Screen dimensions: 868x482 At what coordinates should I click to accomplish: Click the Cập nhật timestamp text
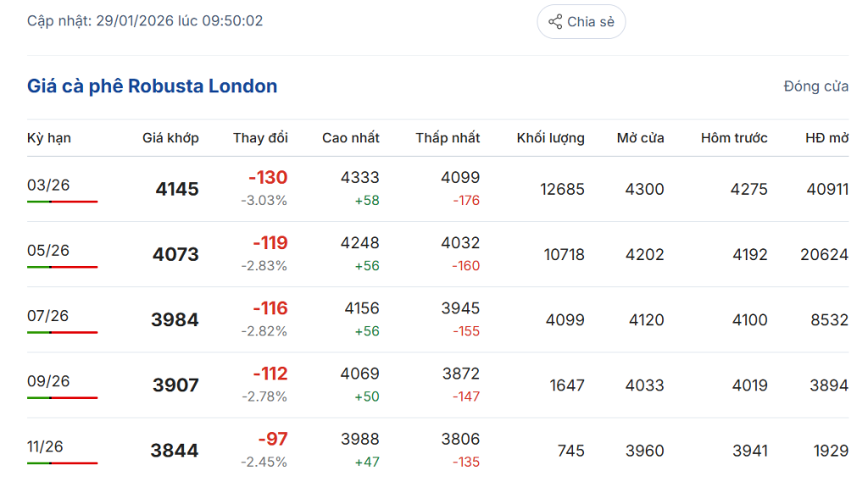[x=145, y=21]
